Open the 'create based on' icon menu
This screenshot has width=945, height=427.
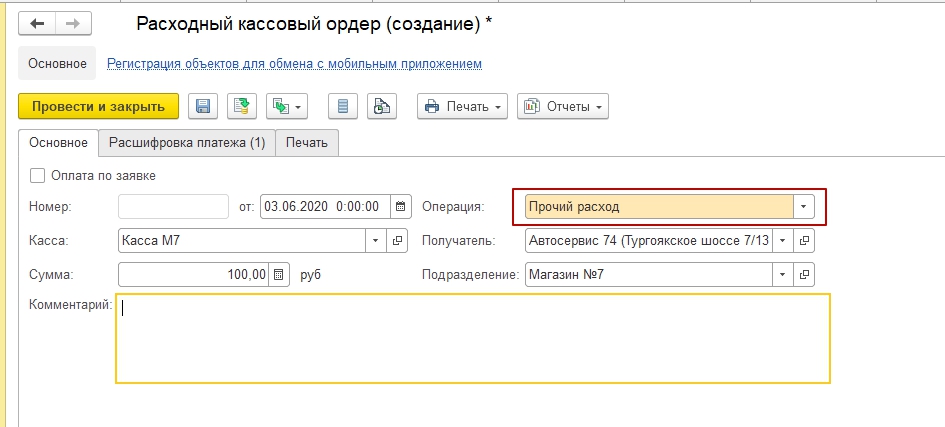point(286,107)
